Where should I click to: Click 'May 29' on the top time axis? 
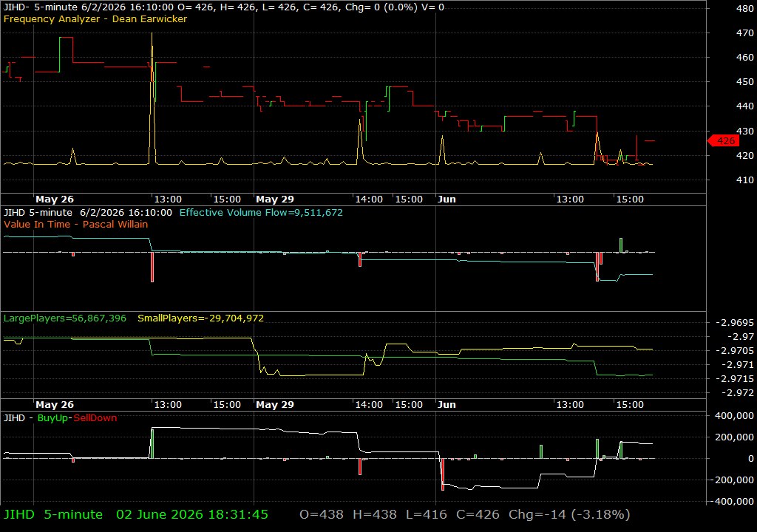[x=275, y=199]
